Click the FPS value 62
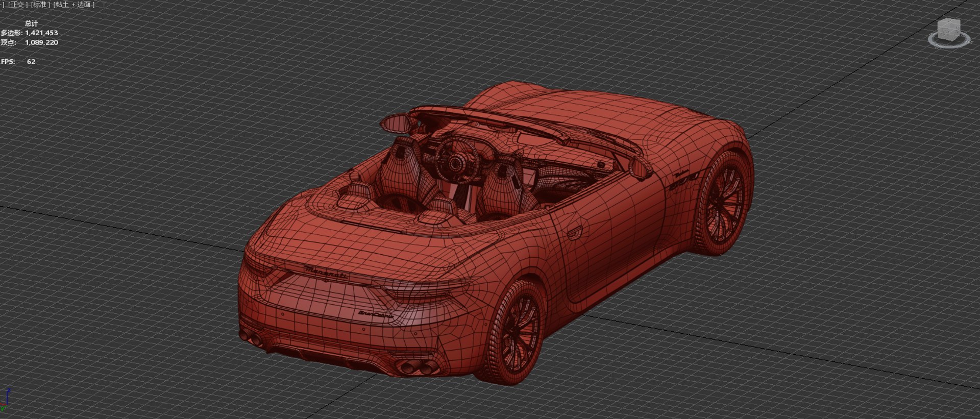 (x=31, y=62)
